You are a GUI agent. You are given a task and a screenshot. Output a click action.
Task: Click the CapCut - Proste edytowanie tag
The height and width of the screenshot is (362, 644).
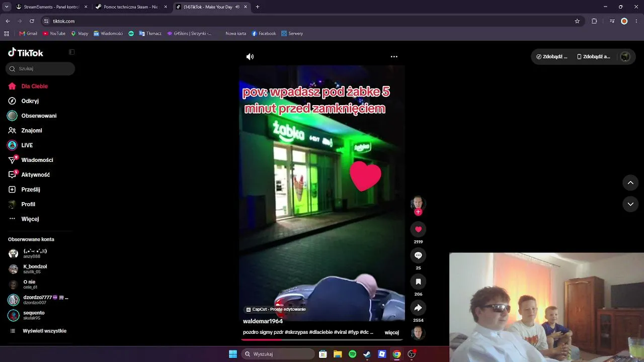point(276,310)
